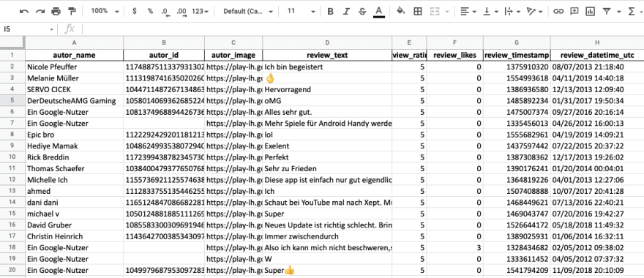644x278 pixels.
Task: Insert a chart
Action: 590,12
